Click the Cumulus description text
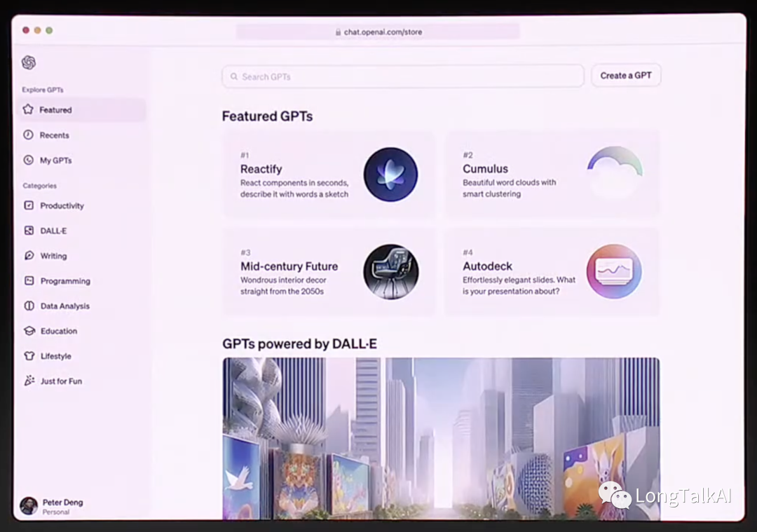The height and width of the screenshot is (532, 757). tap(510, 188)
